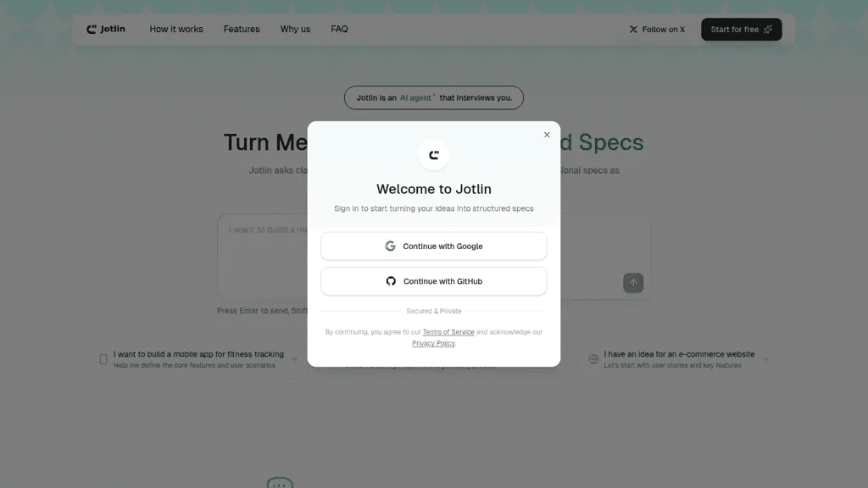
Task: Open the Privacy Policy link
Action: click(433, 343)
